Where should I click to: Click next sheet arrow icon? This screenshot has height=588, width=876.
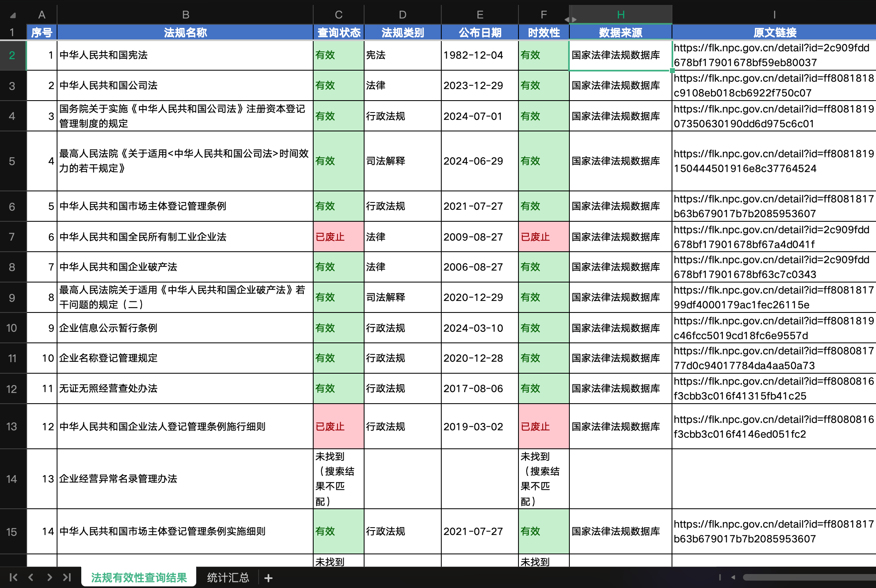[x=49, y=577]
